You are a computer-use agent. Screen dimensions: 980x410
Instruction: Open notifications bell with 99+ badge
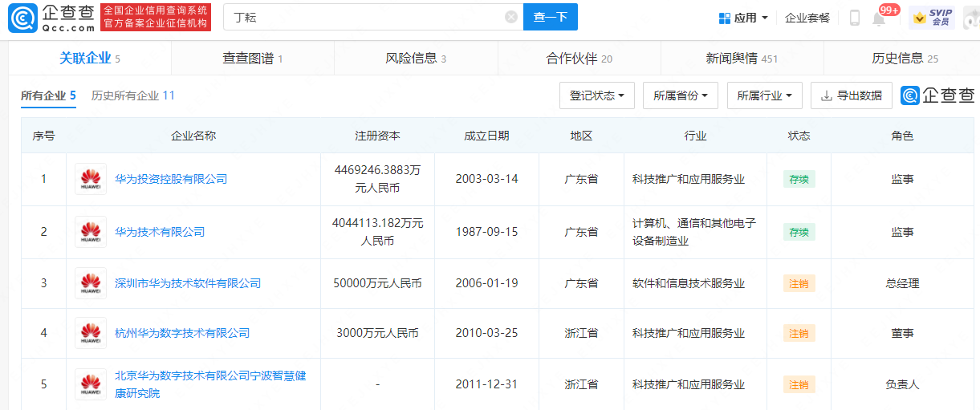[879, 18]
